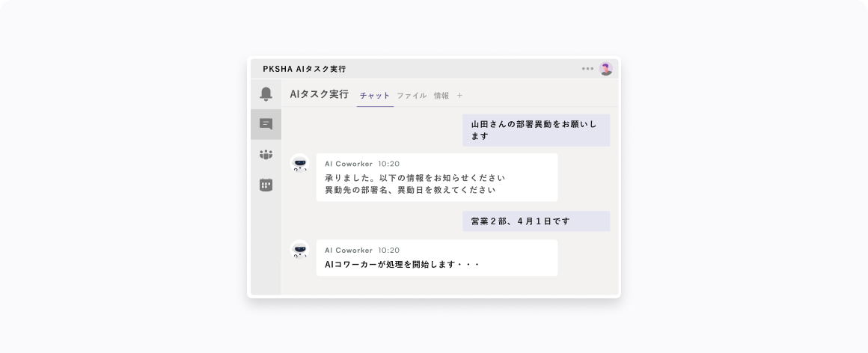Add a new tab with plus button

coord(459,96)
